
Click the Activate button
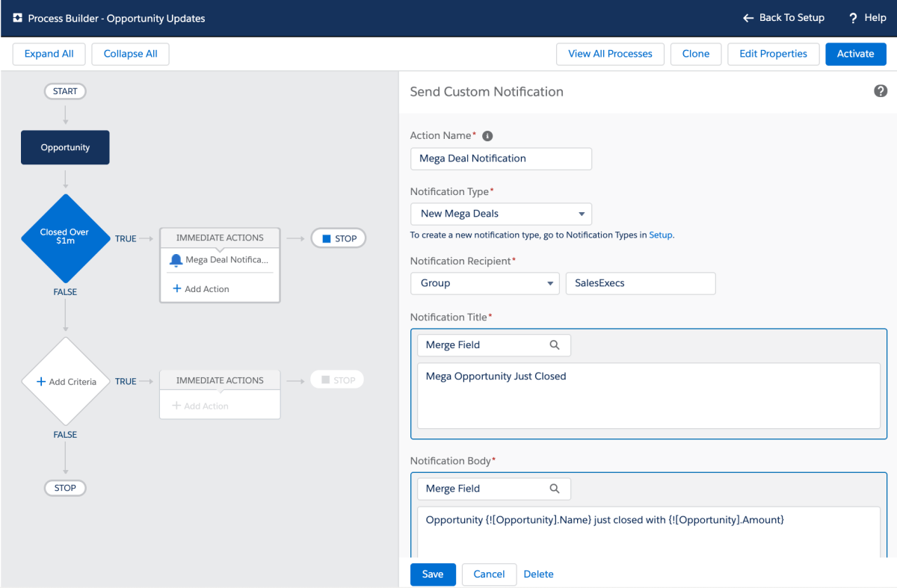pos(855,54)
